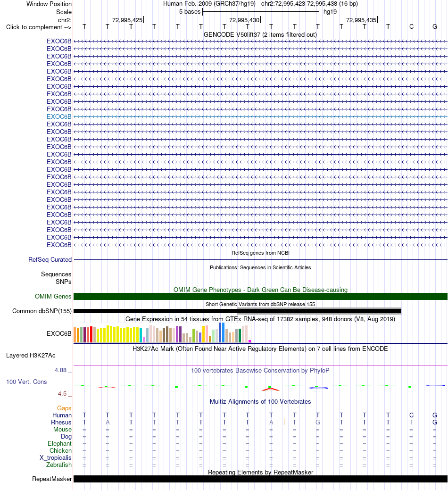This screenshot has height=490, width=448.
Task: Open the GTEx Gene Expression track title
Action: click(x=260, y=319)
